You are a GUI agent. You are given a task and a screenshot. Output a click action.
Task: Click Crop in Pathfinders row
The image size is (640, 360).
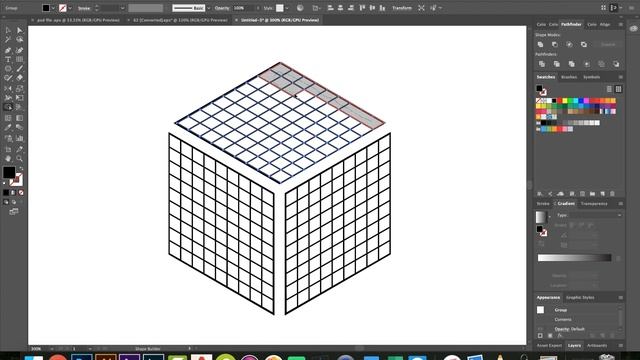click(x=587, y=64)
